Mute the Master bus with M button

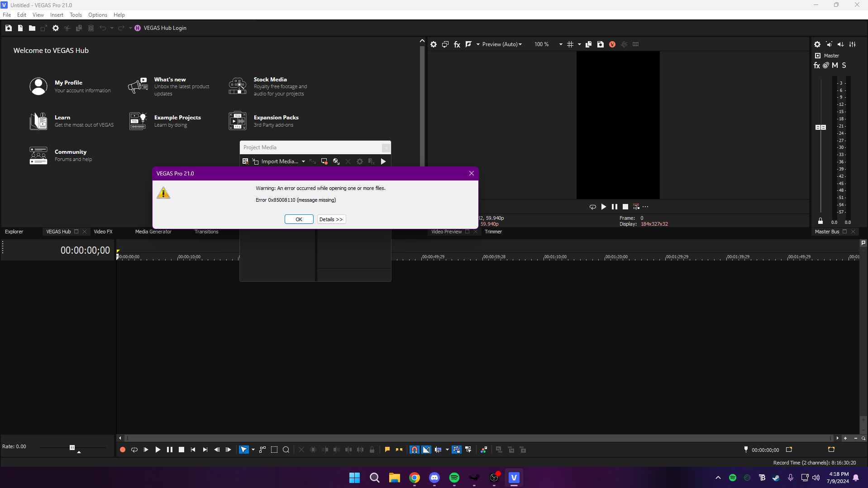[x=835, y=65]
